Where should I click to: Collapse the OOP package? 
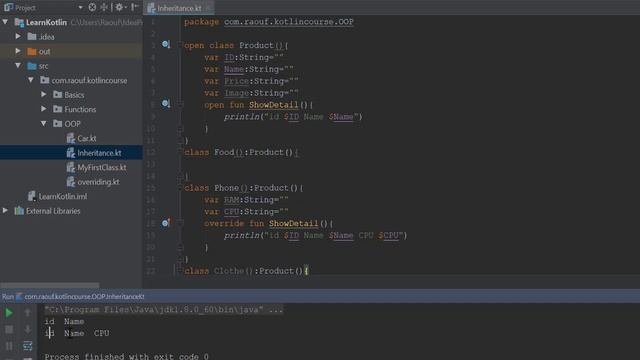[44, 123]
